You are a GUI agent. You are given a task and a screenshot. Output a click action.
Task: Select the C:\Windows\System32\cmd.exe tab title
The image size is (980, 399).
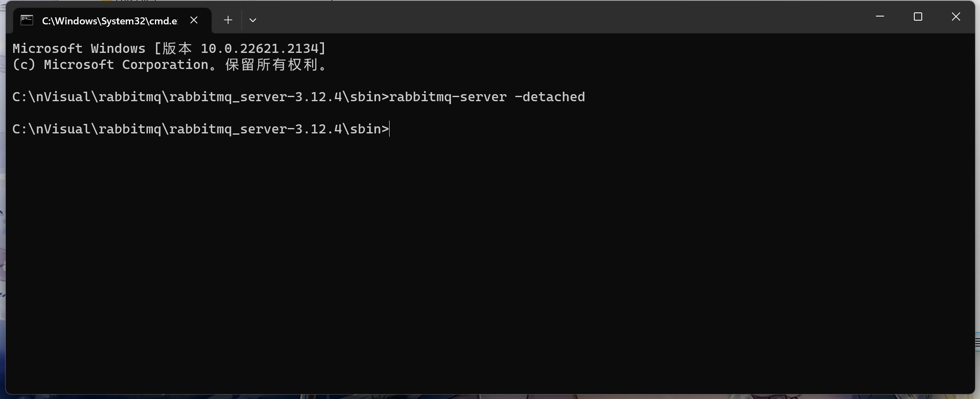[109, 21]
